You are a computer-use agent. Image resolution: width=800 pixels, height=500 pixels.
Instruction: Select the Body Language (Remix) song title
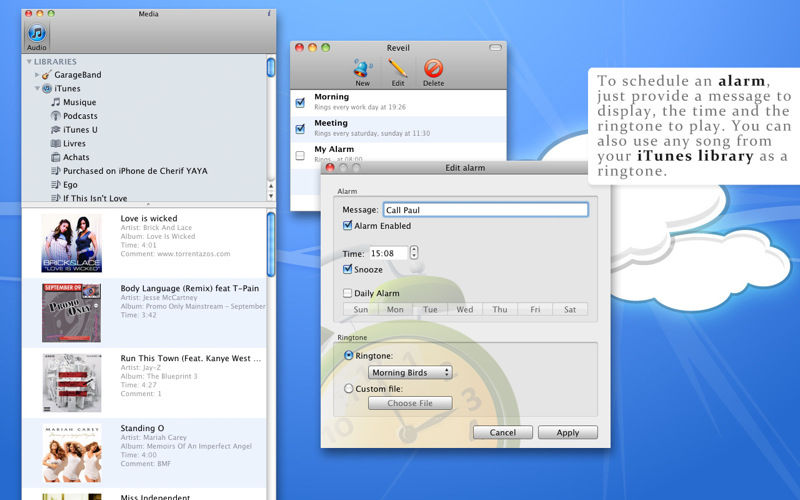coord(190,288)
